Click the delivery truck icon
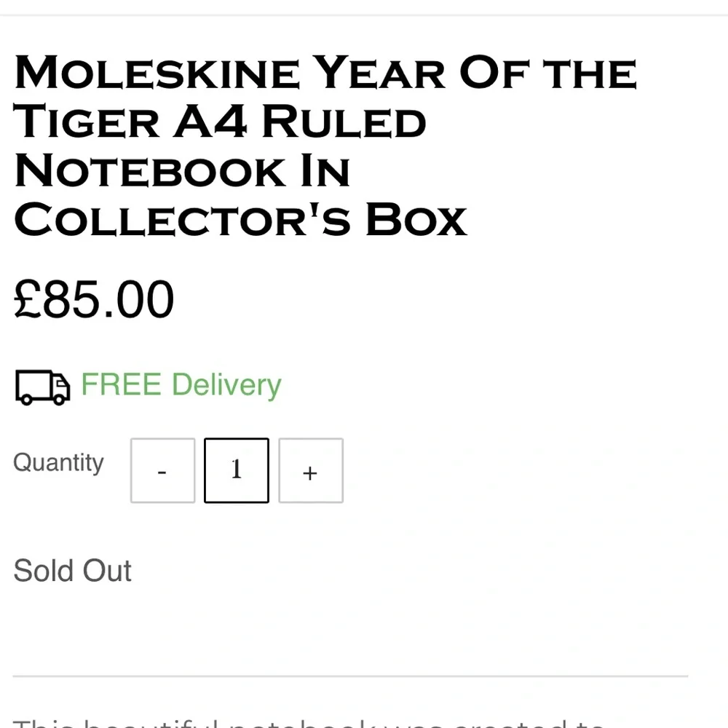This screenshot has height=728, width=728. (x=41, y=386)
